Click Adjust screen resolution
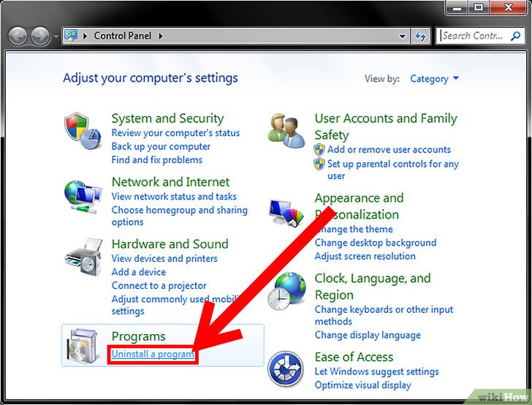The image size is (532, 405). pos(365,257)
